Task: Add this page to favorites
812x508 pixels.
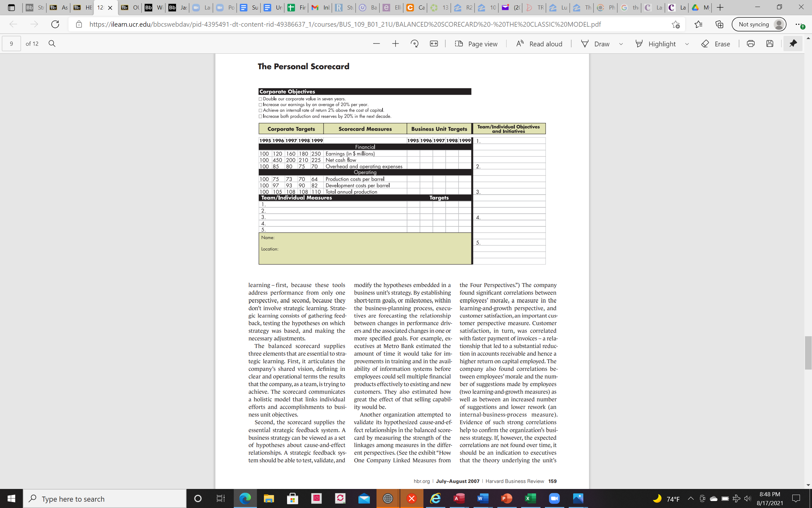Action: tap(676, 24)
